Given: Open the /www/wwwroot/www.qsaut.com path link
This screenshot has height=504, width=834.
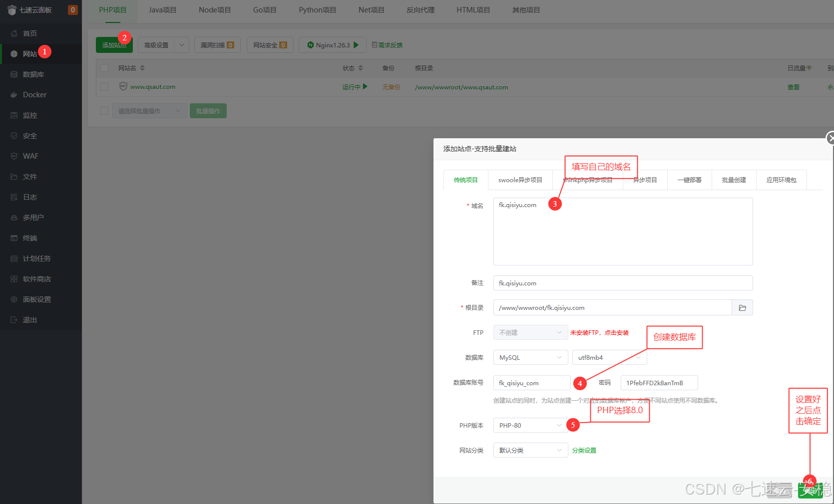Looking at the screenshot, I should coord(461,87).
